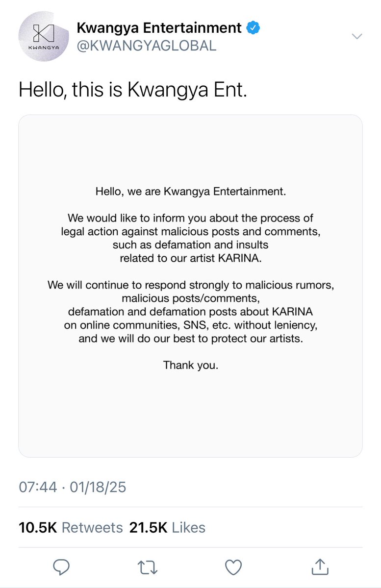The width and height of the screenshot is (381, 588).
Task: View the 21.5K Likes list
Action: coord(167,527)
